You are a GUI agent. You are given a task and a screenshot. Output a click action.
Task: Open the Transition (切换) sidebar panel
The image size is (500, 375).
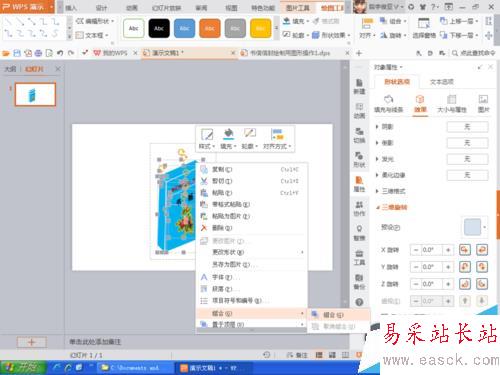[x=359, y=135]
